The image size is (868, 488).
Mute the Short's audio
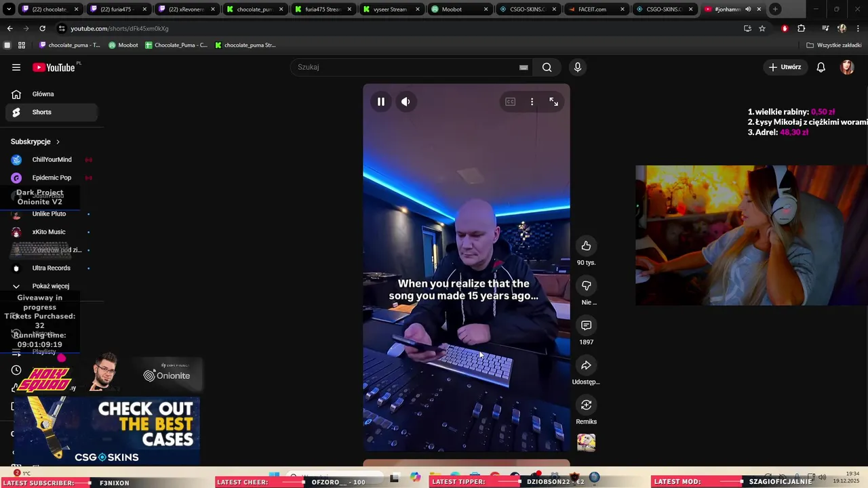(x=406, y=102)
